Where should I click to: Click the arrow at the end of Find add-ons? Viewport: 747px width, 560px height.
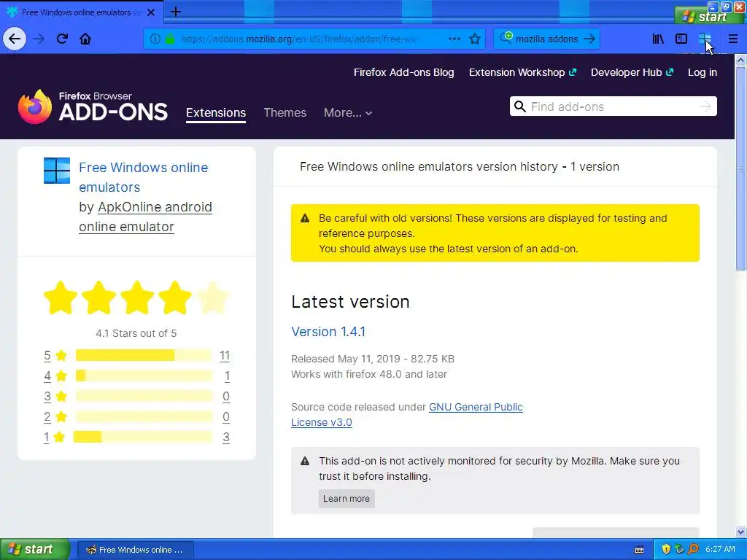tap(705, 106)
